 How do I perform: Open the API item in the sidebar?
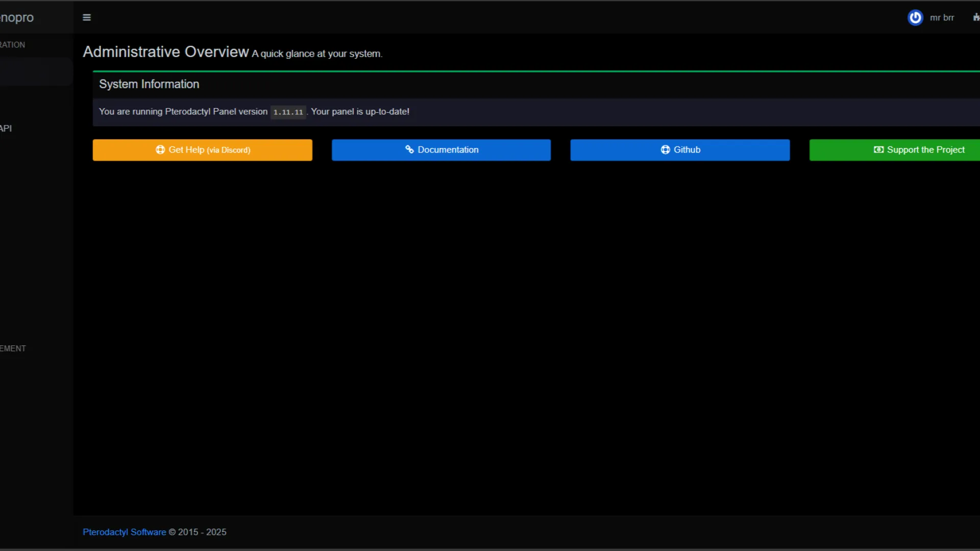[6, 128]
